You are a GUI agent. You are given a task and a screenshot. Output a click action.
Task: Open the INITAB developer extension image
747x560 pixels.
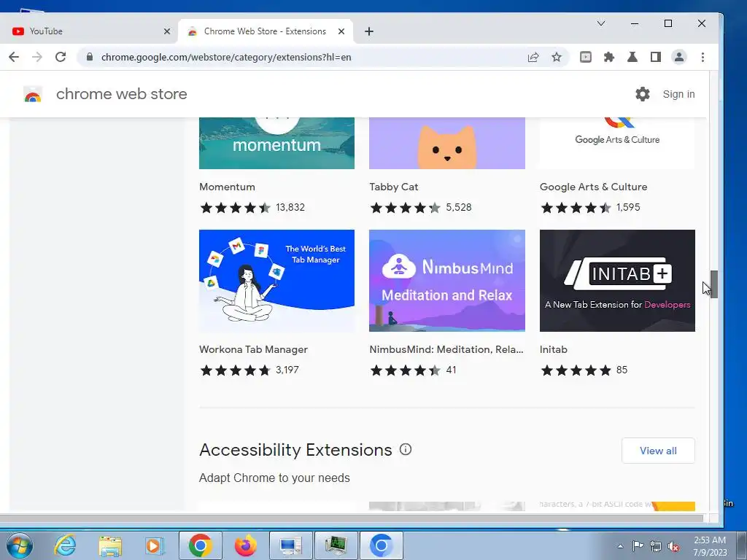click(617, 281)
